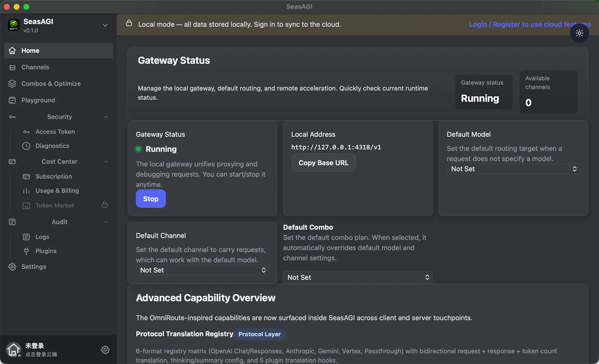This screenshot has width=599, height=364.
Task: Open the gear icon beside 未登录
Action: pos(105,350)
